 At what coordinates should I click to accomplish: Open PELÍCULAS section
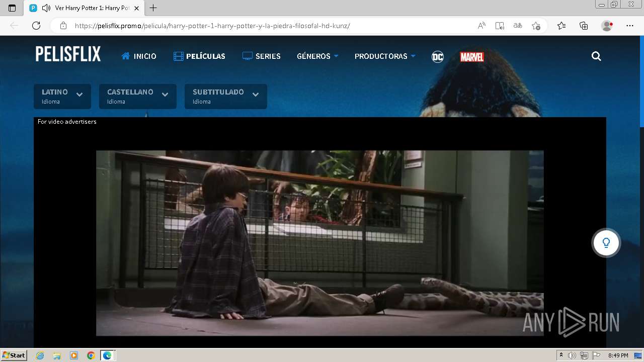point(199,56)
